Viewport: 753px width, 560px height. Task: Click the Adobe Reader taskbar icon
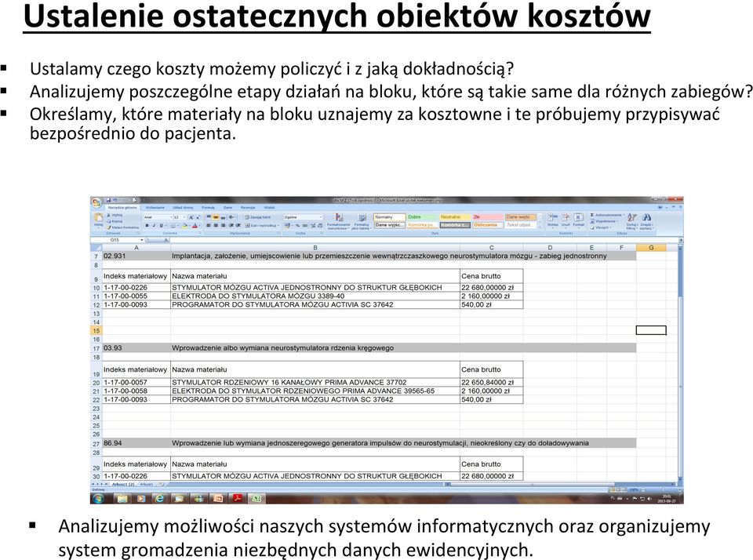coord(237,498)
